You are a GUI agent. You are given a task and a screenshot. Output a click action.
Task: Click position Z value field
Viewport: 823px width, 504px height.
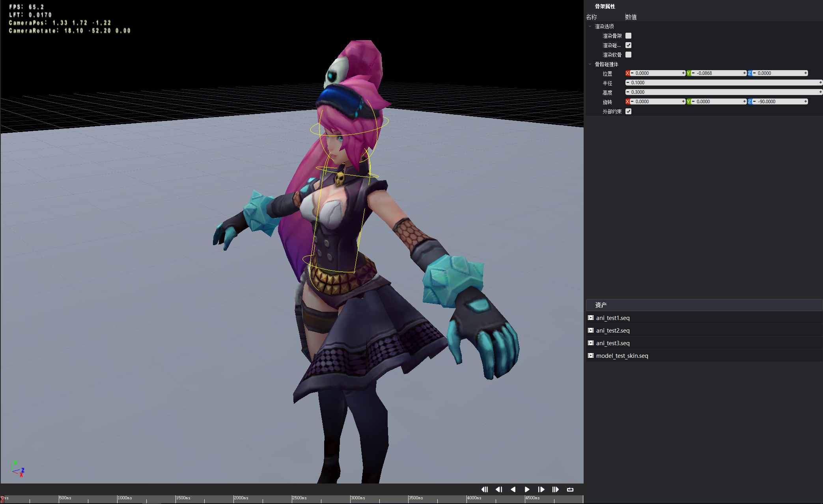click(x=780, y=73)
